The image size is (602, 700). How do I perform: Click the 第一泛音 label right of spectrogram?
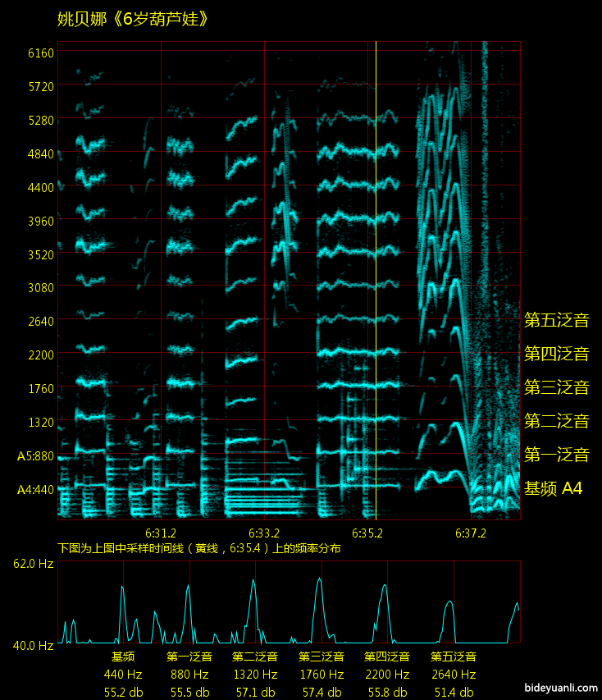click(556, 455)
